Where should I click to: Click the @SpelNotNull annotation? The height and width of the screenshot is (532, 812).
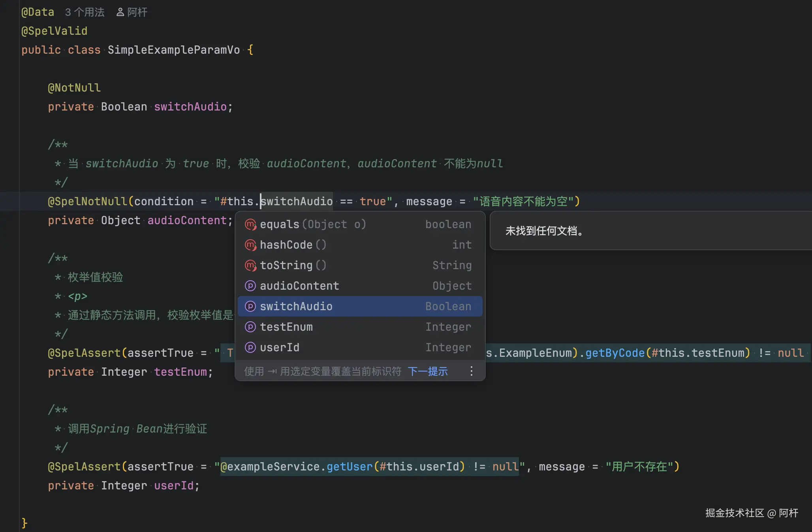87,201
